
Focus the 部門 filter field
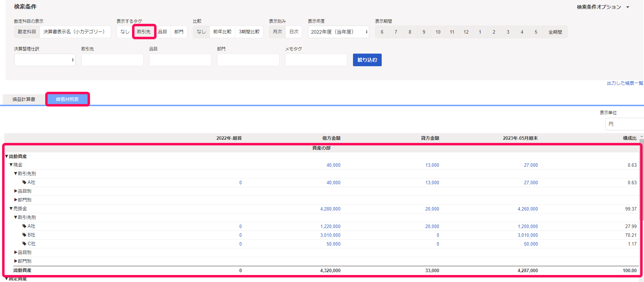(x=248, y=60)
